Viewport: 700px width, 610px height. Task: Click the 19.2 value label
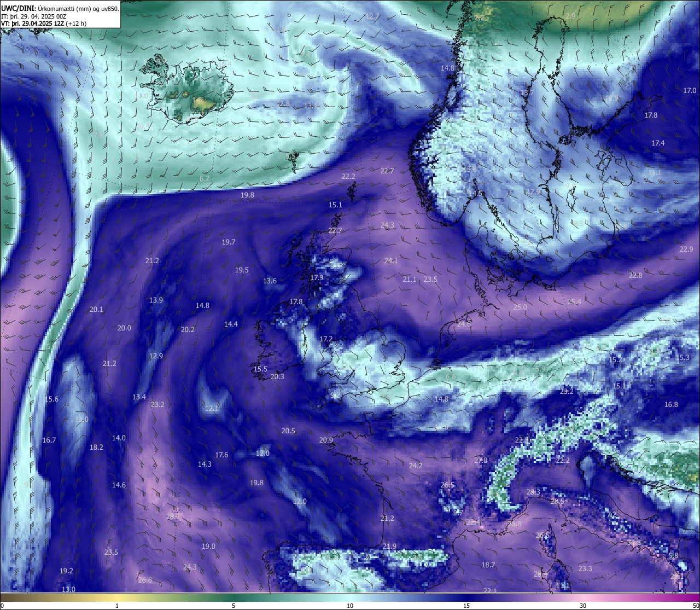pos(66,571)
